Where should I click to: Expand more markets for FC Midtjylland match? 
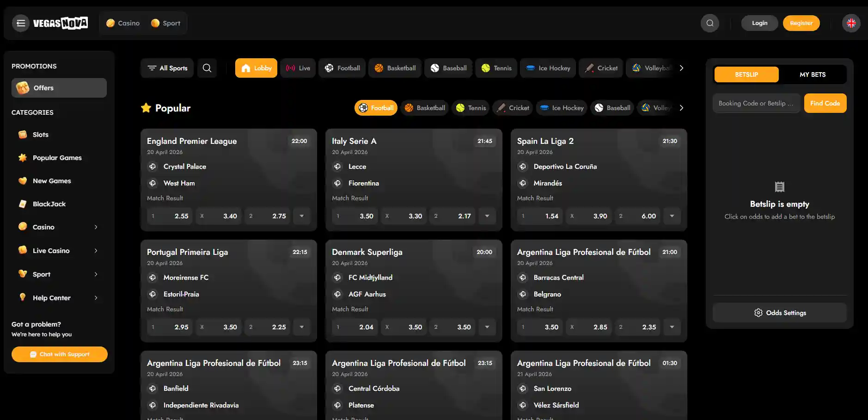487,327
